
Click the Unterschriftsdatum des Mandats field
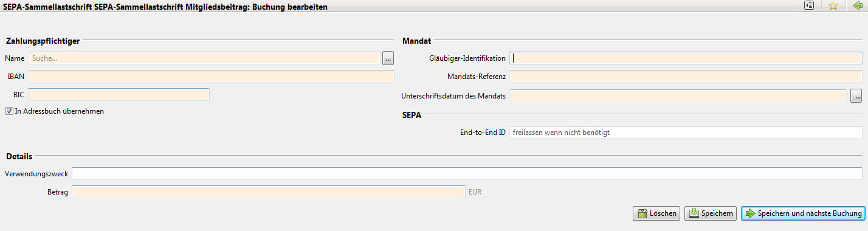[678, 95]
